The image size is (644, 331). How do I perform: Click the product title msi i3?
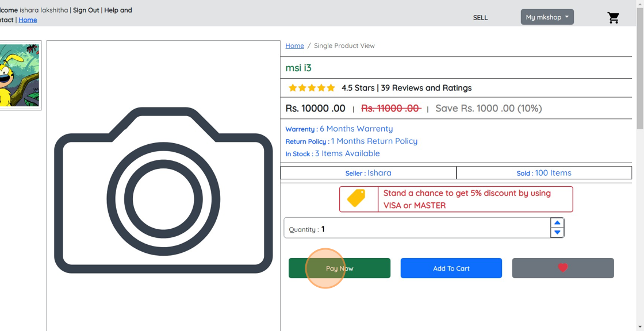point(298,68)
